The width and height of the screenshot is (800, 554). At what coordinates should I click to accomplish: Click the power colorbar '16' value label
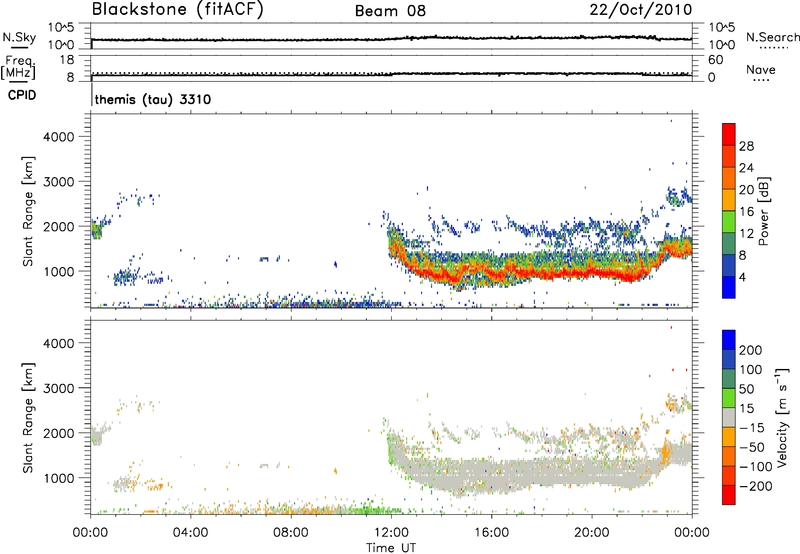pos(746,212)
